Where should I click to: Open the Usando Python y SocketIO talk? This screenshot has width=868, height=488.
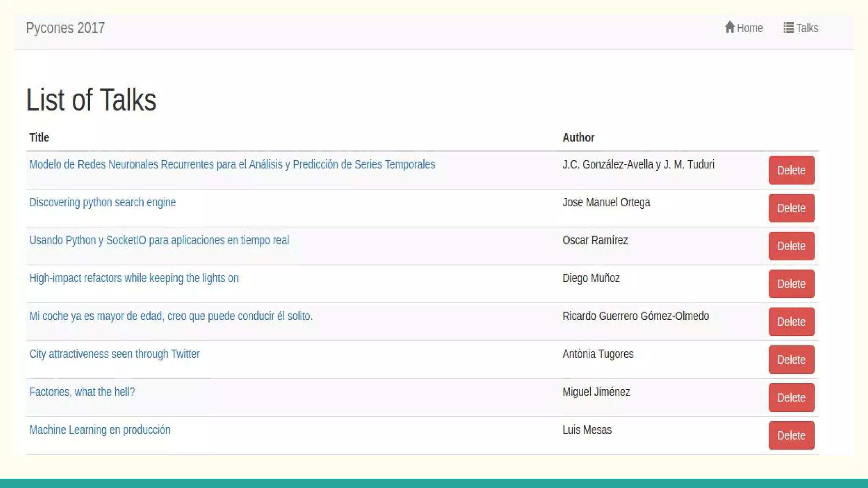click(159, 240)
